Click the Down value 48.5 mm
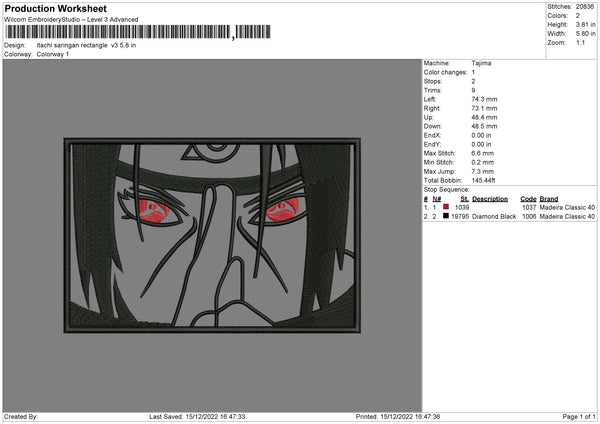Viewport: 600px width, 424px height. (x=484, y=126)
